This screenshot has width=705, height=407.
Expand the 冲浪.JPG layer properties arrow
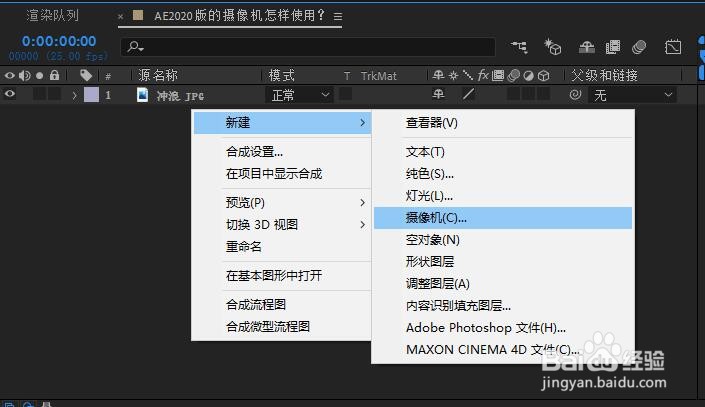[x=75, y=95]
